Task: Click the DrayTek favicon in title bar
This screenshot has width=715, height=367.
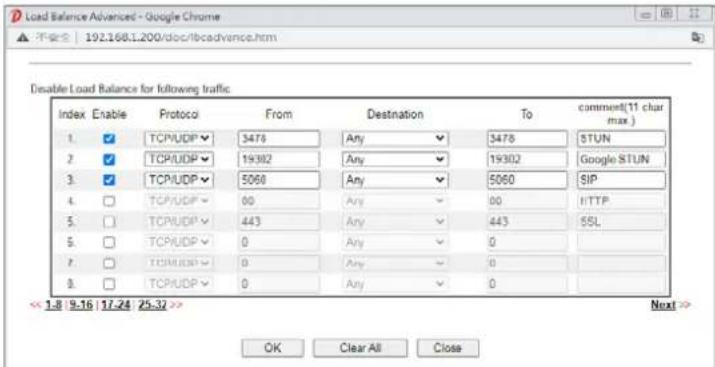Action: click(x=16, y=17)
